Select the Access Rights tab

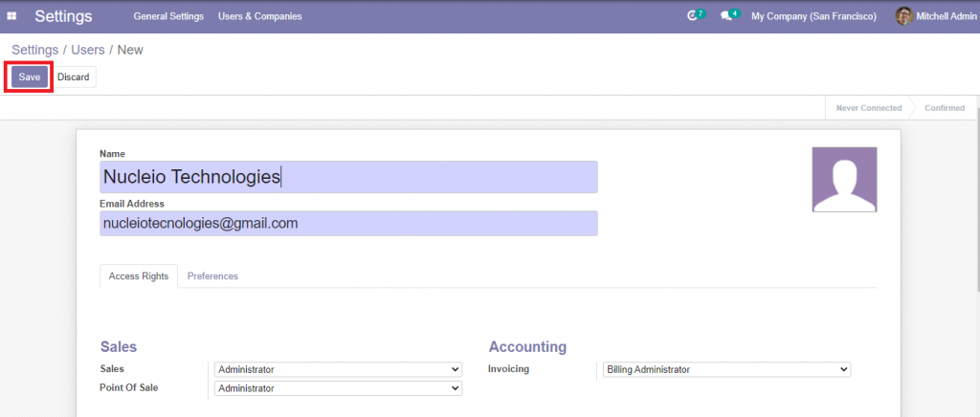click(139, 275)
